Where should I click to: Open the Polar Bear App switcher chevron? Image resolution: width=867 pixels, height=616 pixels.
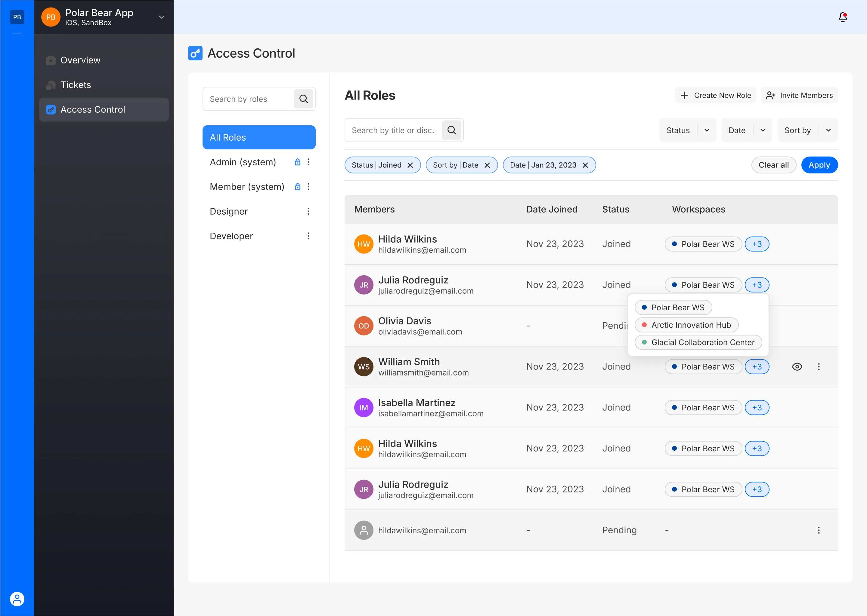point(161,17)
